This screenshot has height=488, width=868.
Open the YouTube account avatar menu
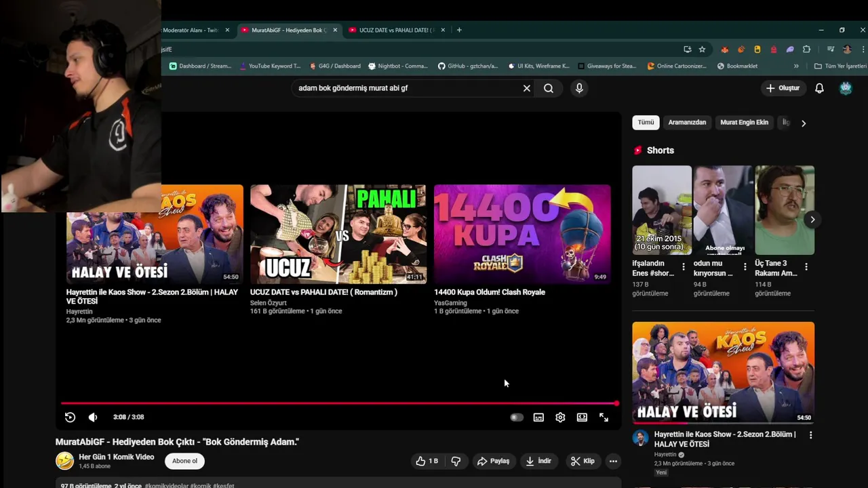click(x=846, y=88)
